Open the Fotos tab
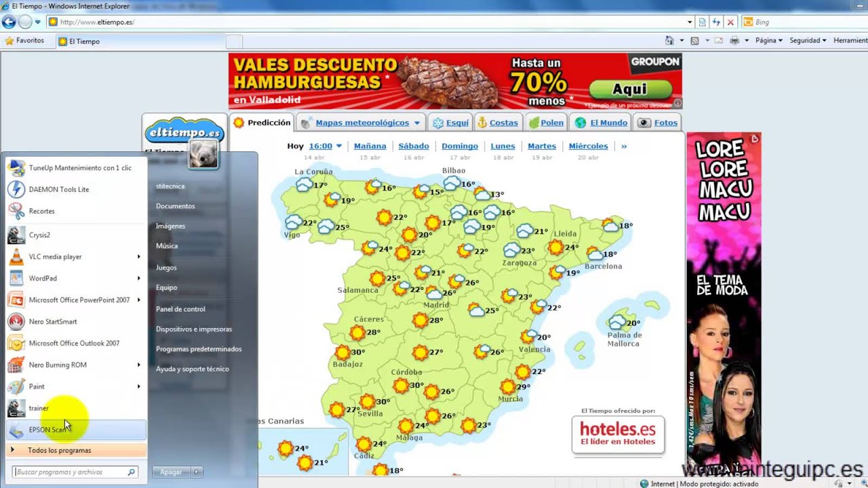 click(658, 123)
